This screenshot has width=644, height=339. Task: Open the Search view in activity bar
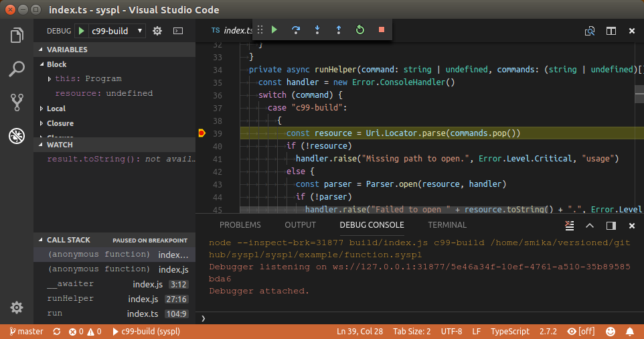click(x=17, y=69)
